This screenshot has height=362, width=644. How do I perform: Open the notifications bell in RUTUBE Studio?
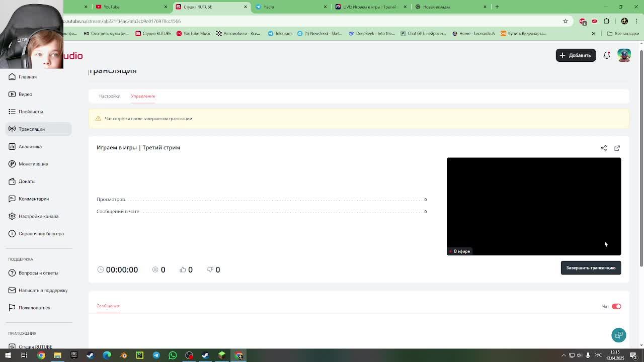pos(607,55)
